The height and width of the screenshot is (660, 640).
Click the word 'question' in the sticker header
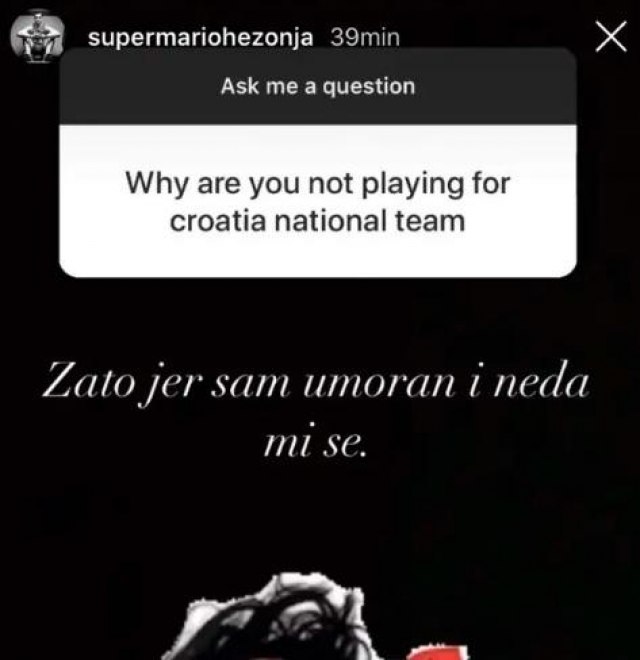(x=369, y=88)
